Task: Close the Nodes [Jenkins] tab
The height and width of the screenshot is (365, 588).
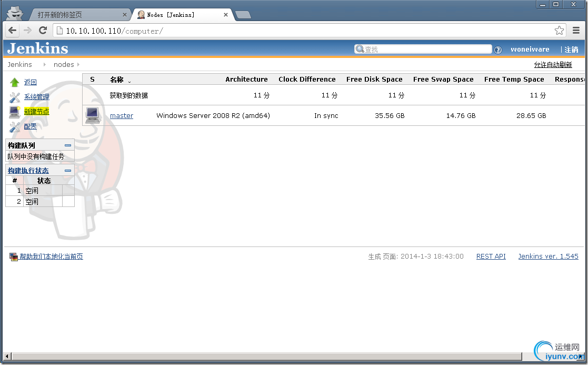Action: click(x=226, y=15)
